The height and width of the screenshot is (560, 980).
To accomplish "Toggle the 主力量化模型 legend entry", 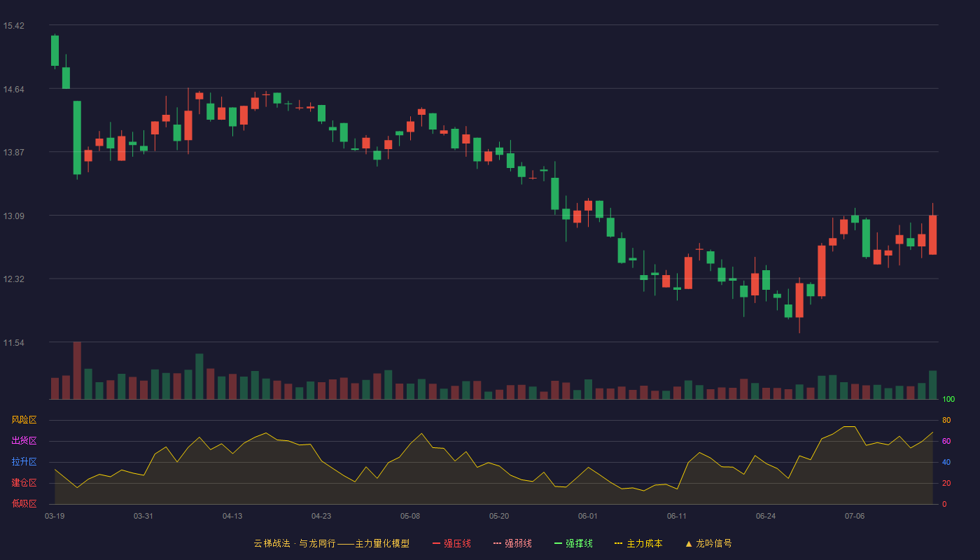I will [x=331, y=543].
